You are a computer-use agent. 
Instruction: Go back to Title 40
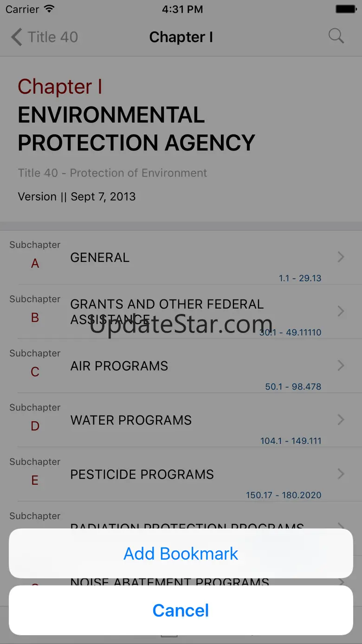[45, 37]
